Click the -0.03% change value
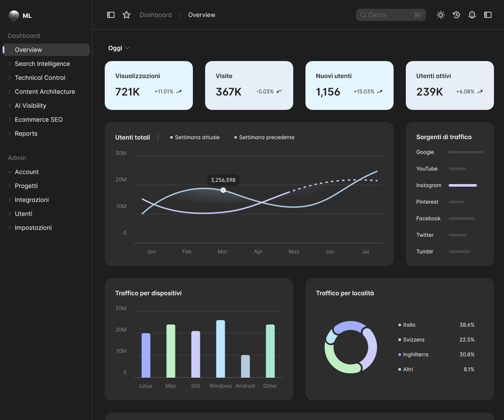The height and width of the screenshot is (420, 504). [265, 92]
